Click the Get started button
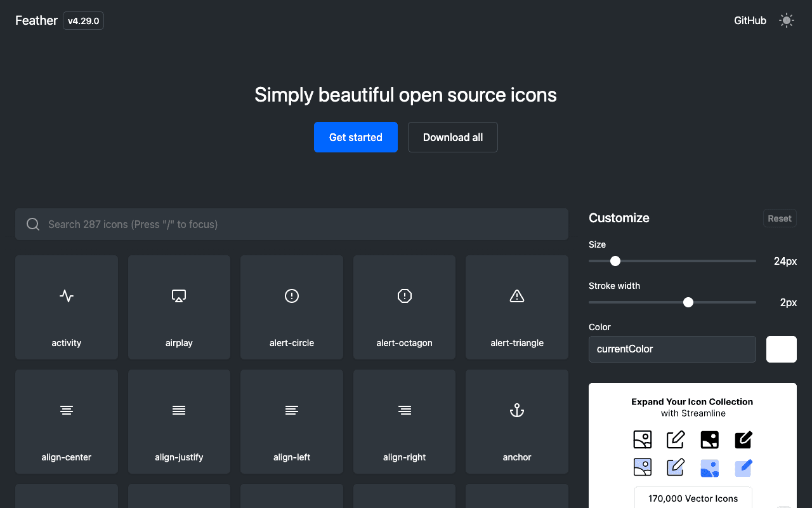This screenshot has width=812, height=508. point(355,137)
